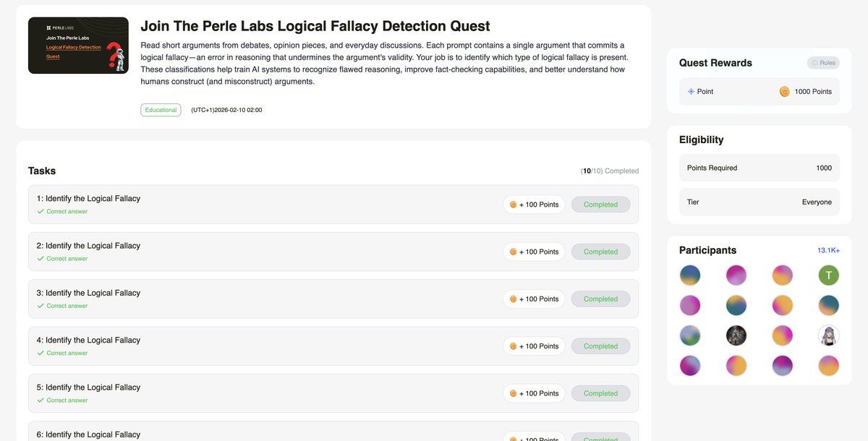
Task: Click the quest banner thumbnail image
Action: point(78,46)
